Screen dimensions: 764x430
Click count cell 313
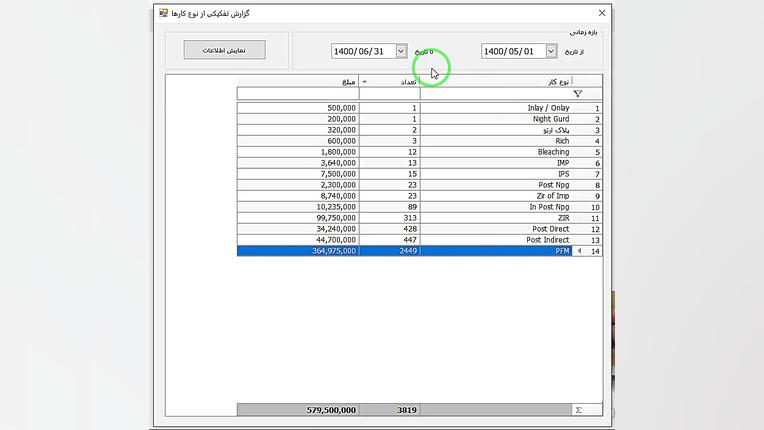coord(389,218)
